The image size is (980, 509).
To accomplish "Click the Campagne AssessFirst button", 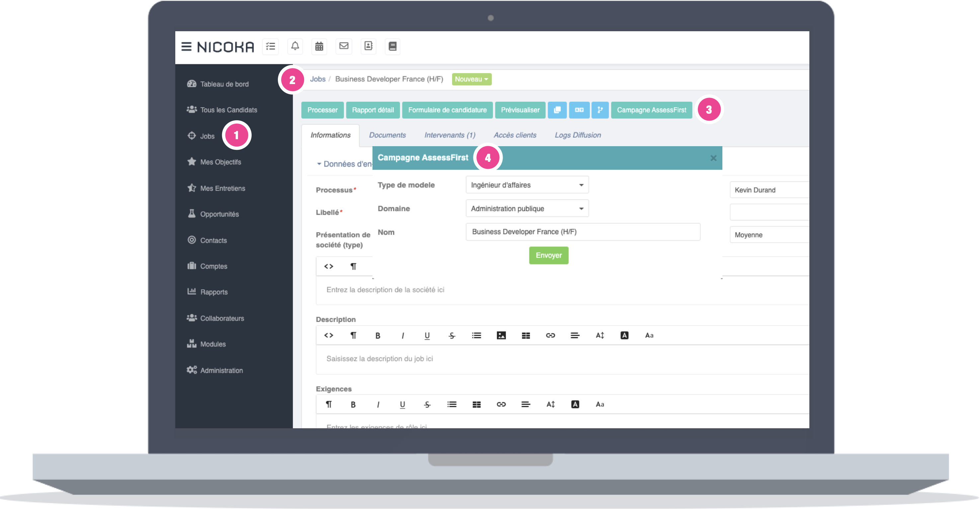I will click(651, 110).
